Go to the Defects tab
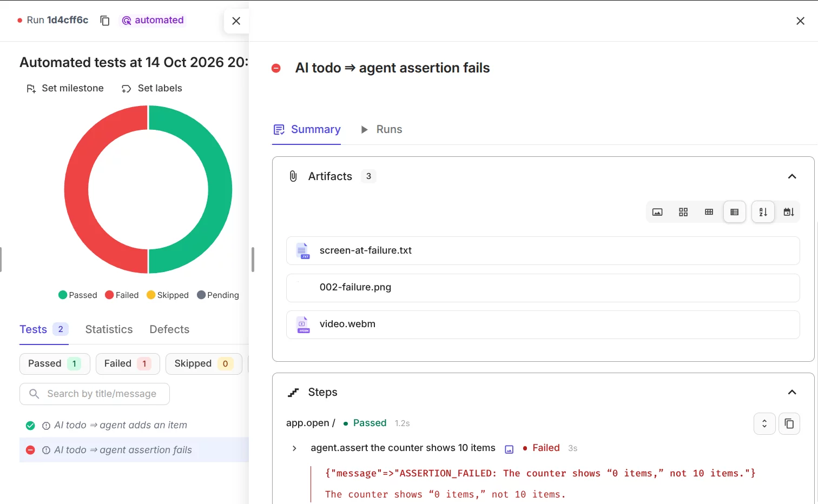The width and height of the screenshot is (818, 504). click(x=169, y=329)
